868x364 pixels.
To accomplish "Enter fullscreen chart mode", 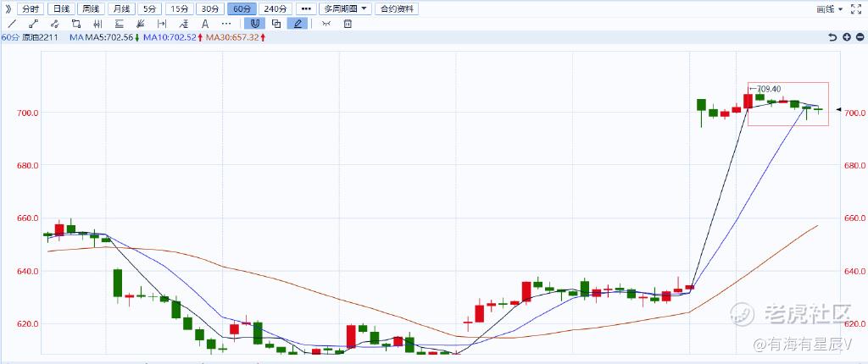I will coord(856,8).
